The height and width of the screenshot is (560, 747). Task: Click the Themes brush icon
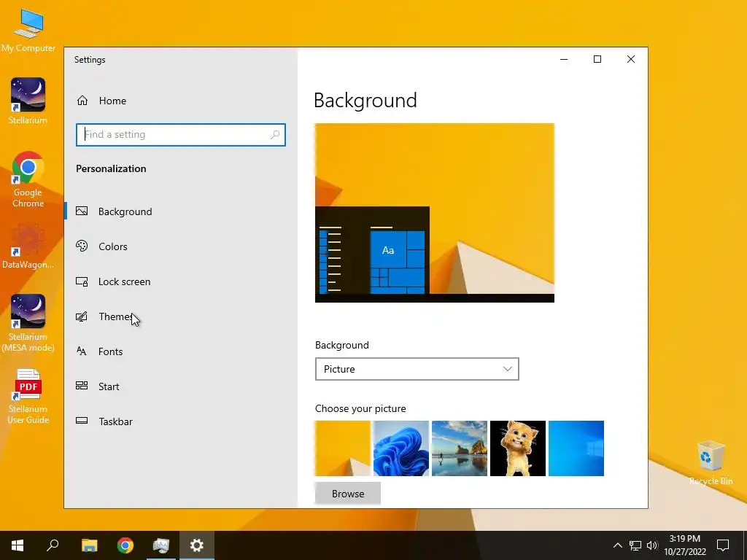point(82,316)
